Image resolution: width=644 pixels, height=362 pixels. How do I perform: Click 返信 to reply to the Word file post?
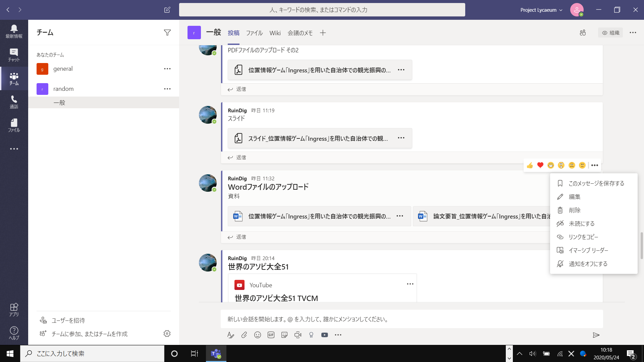(x=240, y=237)
